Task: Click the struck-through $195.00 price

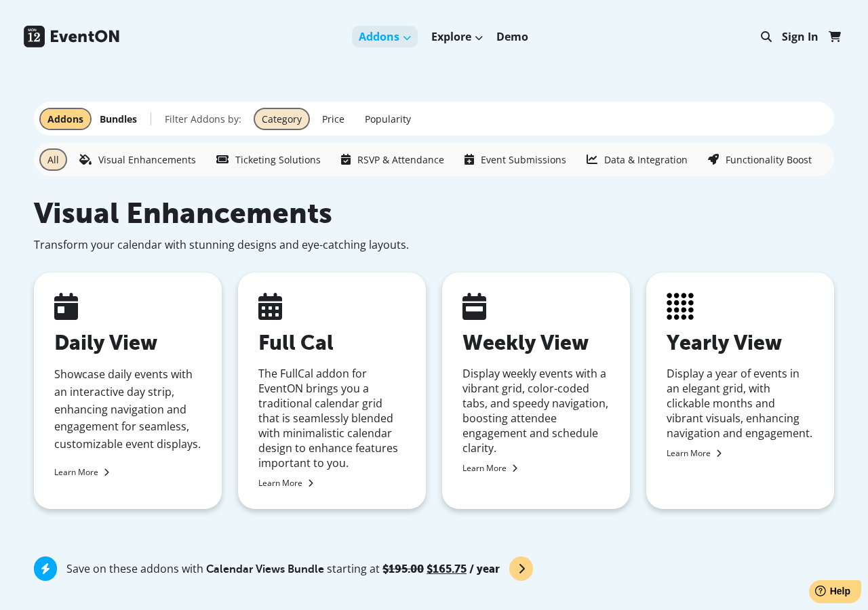Action: (x=403, y=569)
